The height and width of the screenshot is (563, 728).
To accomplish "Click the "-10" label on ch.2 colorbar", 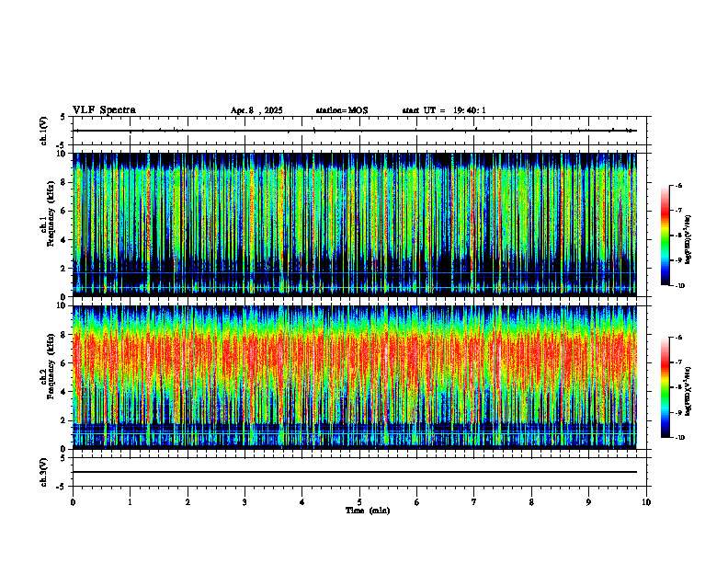I will 679,438.
